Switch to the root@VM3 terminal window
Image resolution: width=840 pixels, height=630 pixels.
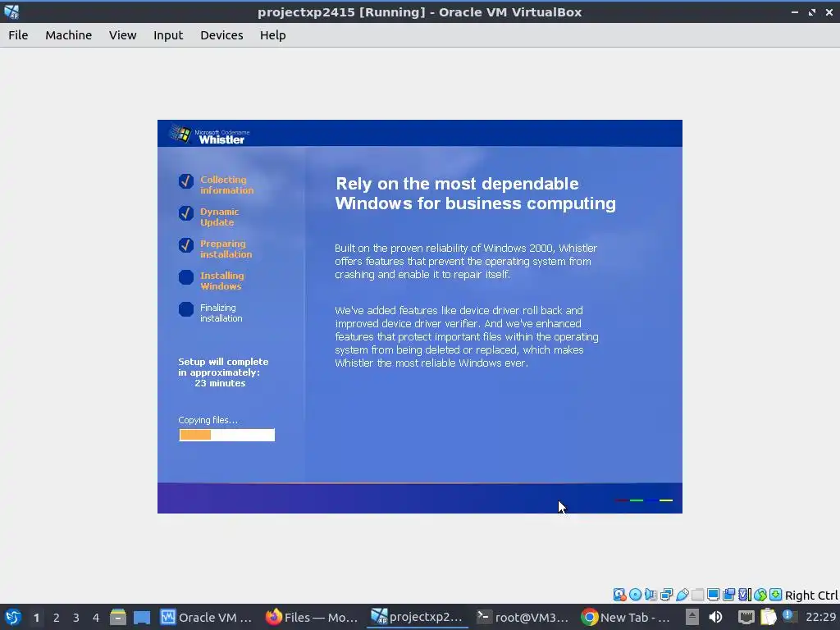(522, 617)
